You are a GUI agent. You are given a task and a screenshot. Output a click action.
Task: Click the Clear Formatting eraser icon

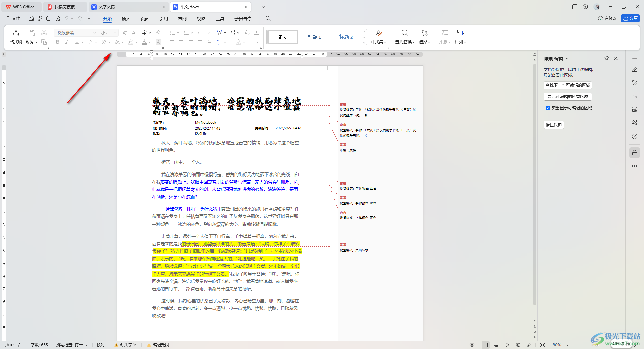pos(158,33)
